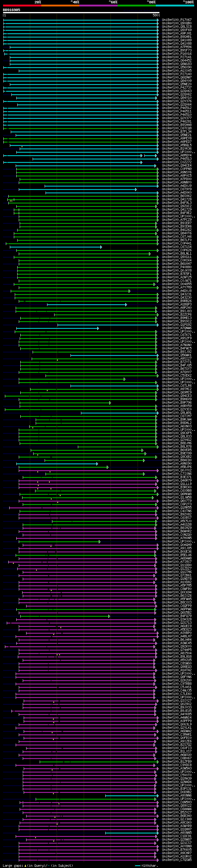Click the UniRef100_B9IER7 label
197x868 pixels.
pos(176,223)
